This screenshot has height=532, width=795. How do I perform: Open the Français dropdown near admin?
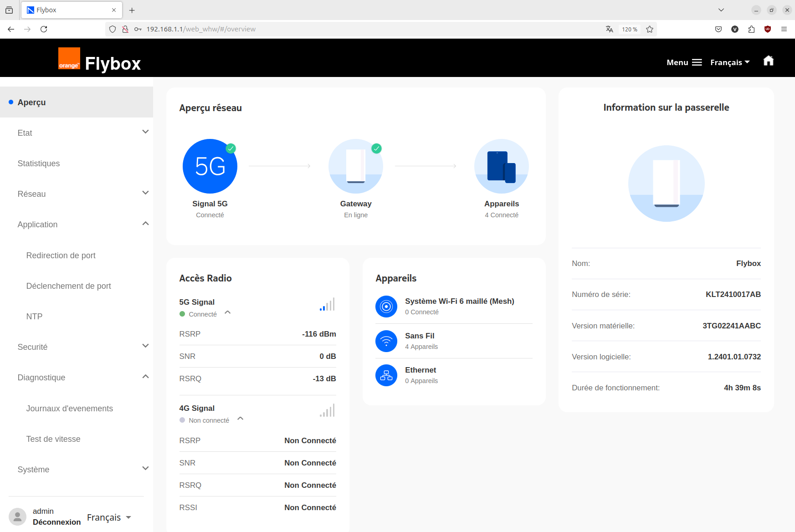(109, 517)
